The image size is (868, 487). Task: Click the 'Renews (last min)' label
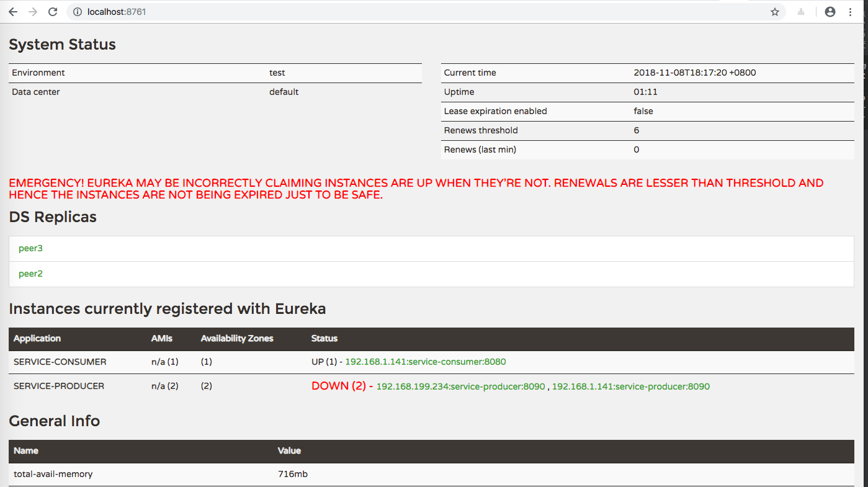[480, 150]
